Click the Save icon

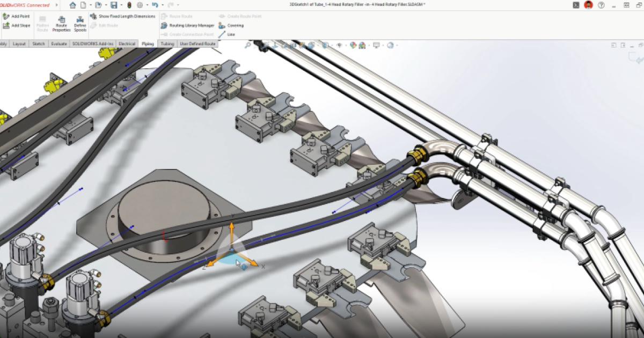point(114,5)
